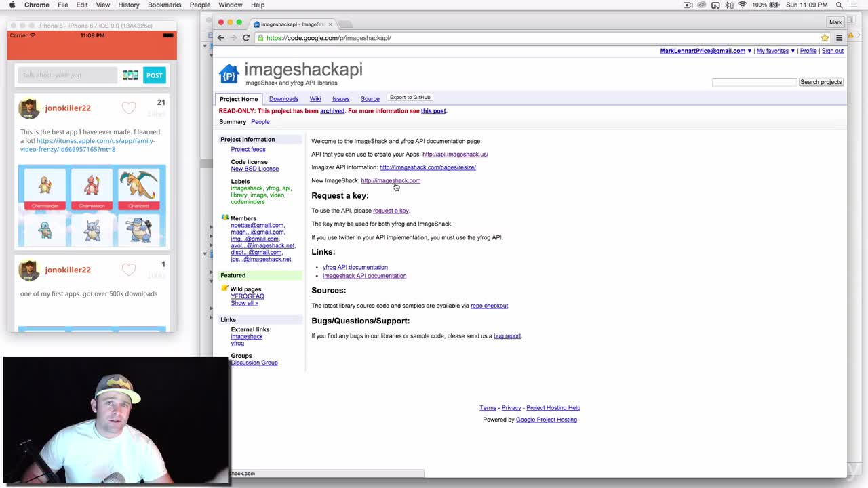Image resolution: width=868 pixels, height=488 pixels.
Task: Click the Mark profile button in Chrome
Action: 835,22
